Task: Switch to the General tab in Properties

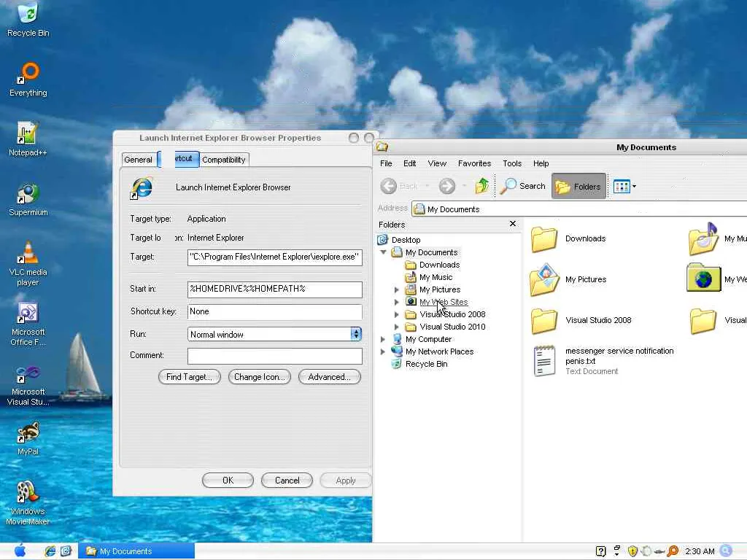Action: [139, 160]
